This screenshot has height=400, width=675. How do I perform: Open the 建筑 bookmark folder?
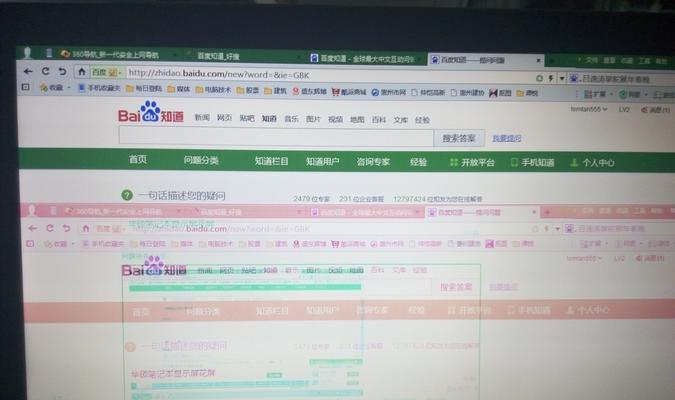[276, 90]
